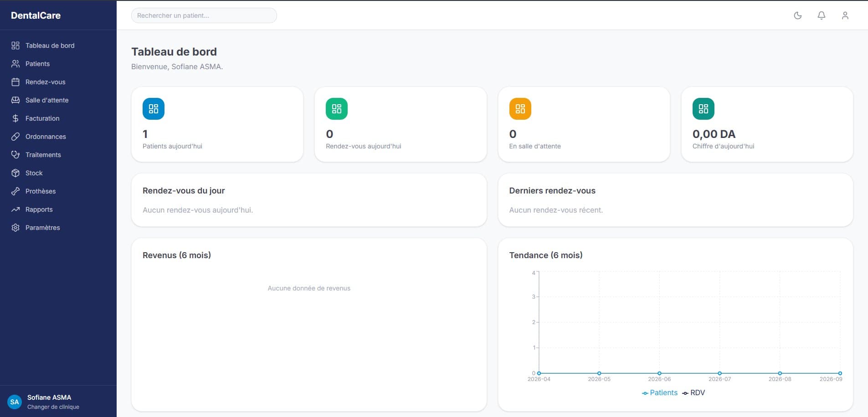Click the 2026-06 data point on chart
The height and width of the screenshot is (417, 868).
(659, 373)
